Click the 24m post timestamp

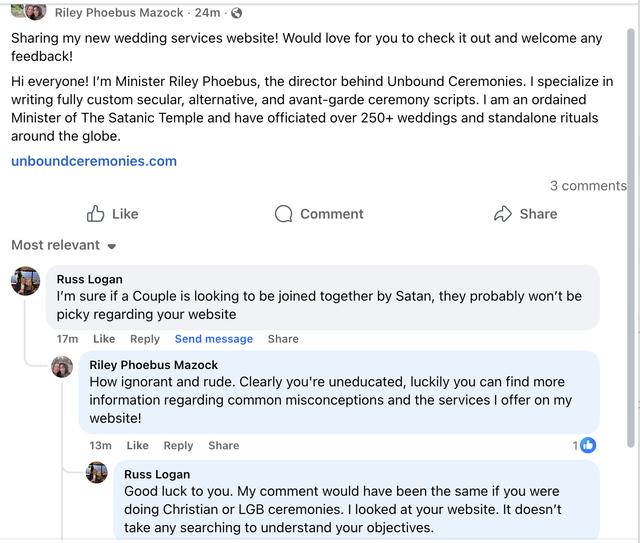click(207, 13)
